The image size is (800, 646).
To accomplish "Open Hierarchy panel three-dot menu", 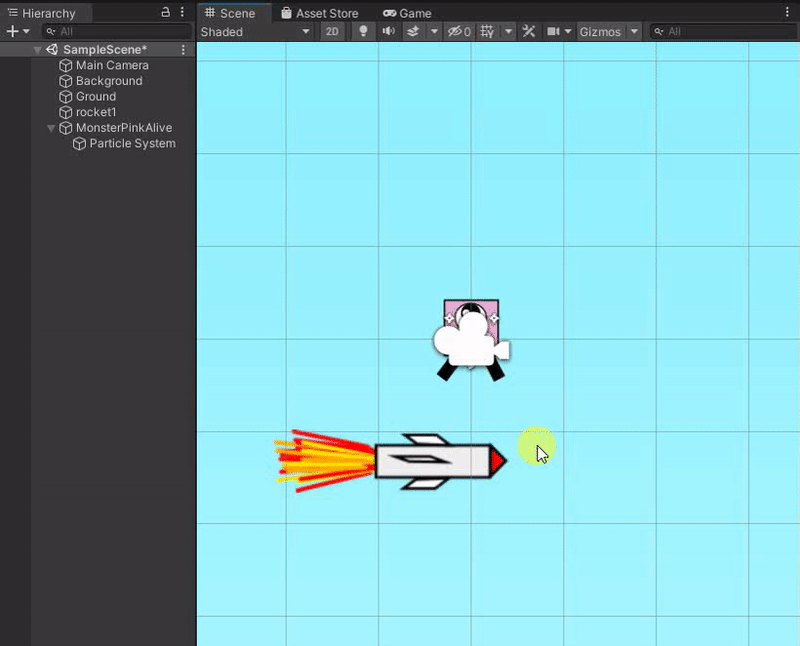I will click(182, 13).
